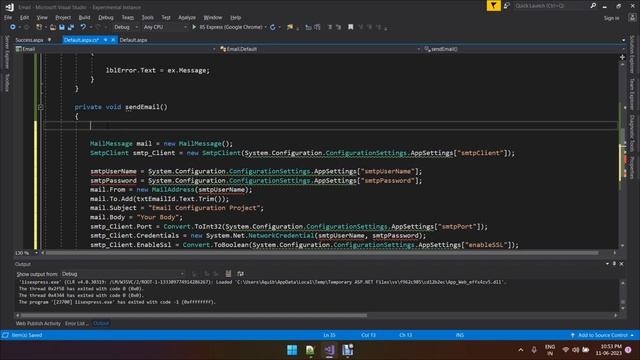
Task: Open the Server Explorer side tab
Action: [x=7, y=52]
